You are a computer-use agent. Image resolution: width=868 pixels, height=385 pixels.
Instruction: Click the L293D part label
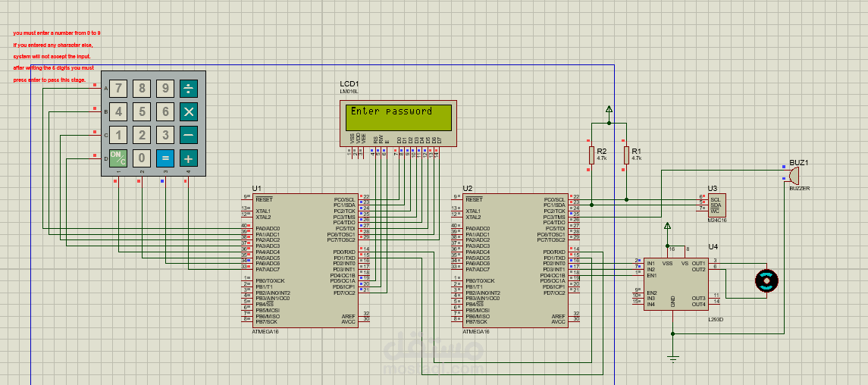tap(715, 319)
